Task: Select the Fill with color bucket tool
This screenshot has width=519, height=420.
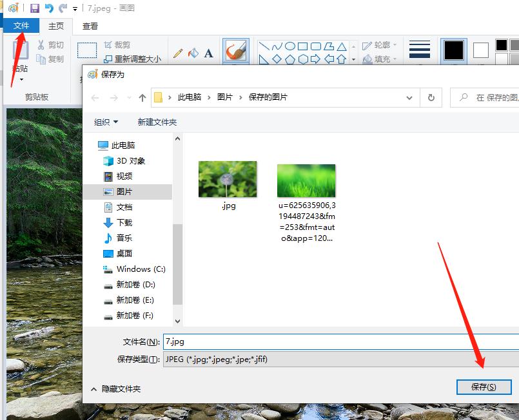Action: point(192,52)
